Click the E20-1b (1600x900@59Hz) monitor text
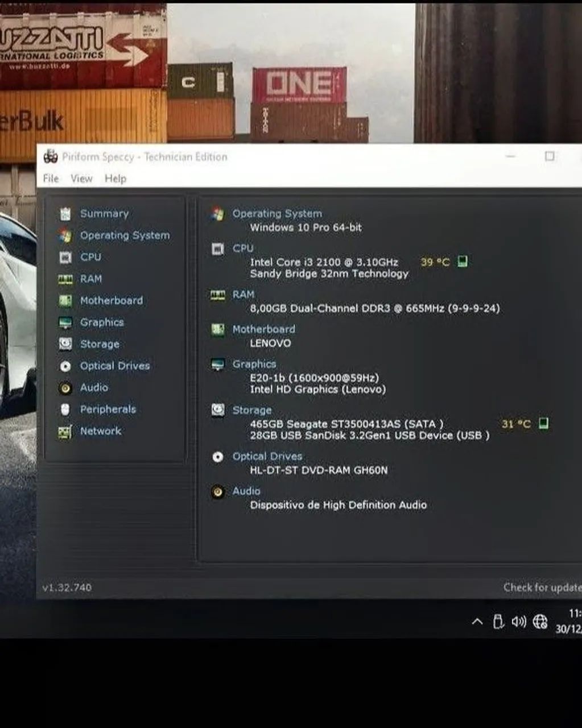This screenshot has width=582, height=728. pos(314,378)
